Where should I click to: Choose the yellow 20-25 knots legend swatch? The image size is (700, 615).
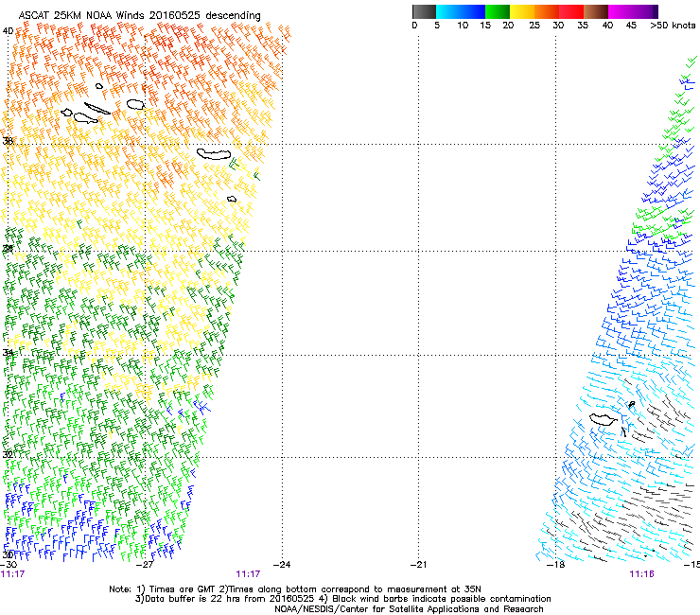(x=522, y=11)
